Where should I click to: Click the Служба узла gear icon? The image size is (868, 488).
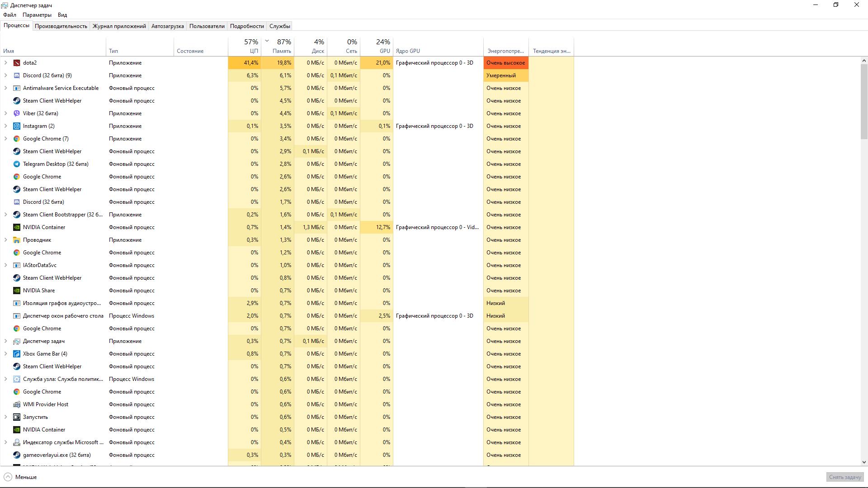pyautogui.click(x=17, y=379)
